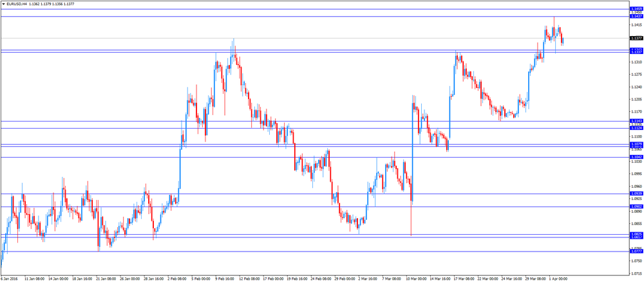Viewport: 644px width, 283px height.
Task: Click the 29 Feb 00:00 time label
Action: point(345,279)
